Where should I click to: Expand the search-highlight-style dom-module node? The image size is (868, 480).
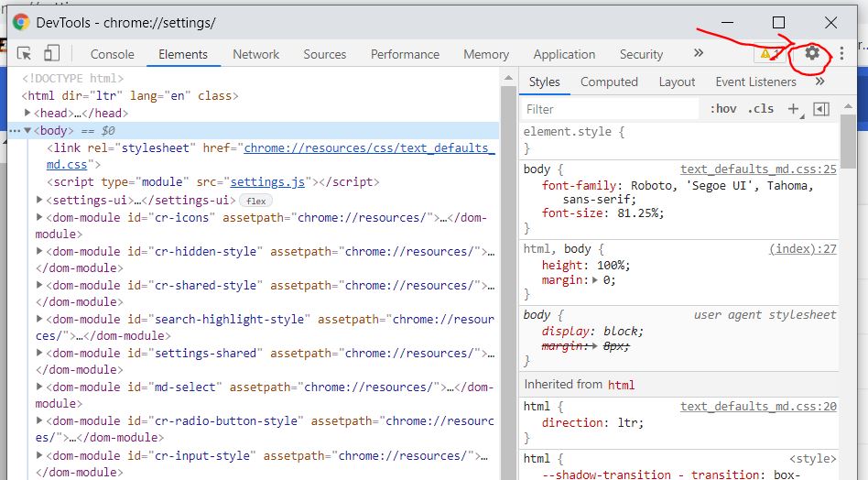click(x=39, y=319)
